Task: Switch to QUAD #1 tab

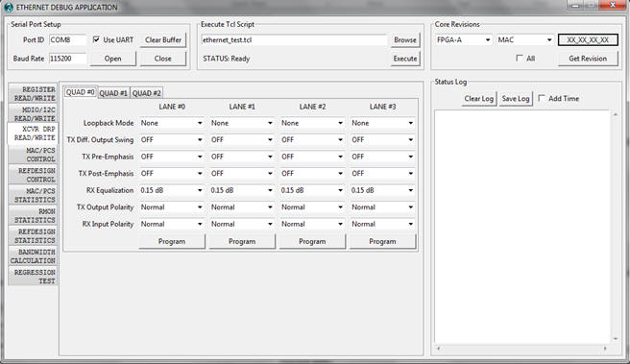Action: tap(113, 93)
